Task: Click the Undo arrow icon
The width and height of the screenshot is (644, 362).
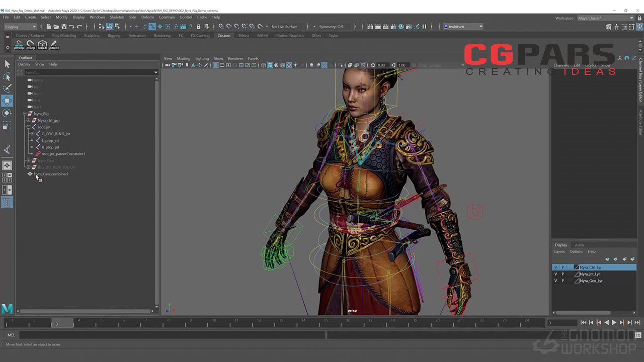Action: coord(71,27)
